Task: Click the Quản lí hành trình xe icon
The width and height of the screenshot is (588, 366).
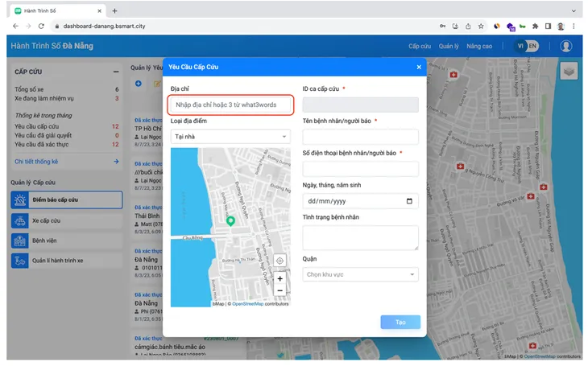Action: 20,261
